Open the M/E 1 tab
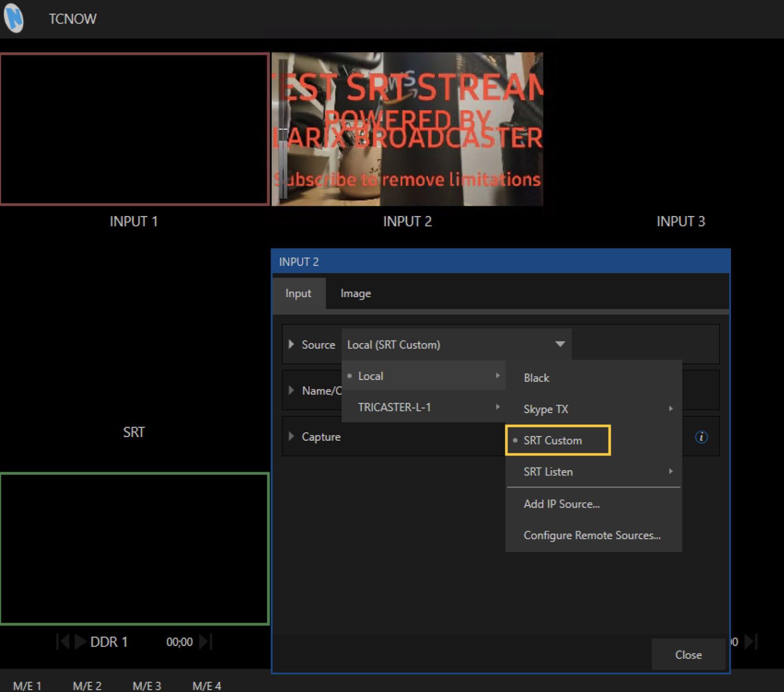 pyautogui.click(x=27, y=686)
